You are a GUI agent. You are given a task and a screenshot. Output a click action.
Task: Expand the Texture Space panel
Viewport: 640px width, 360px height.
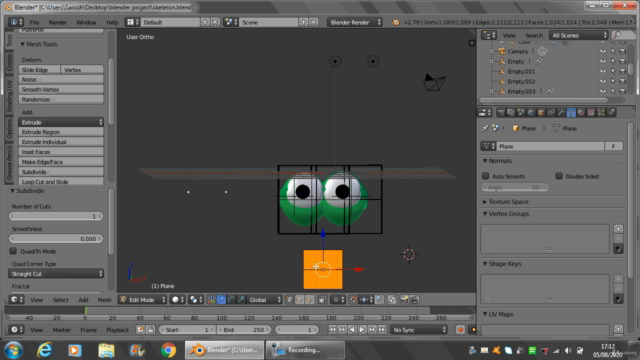click(485, 202)
